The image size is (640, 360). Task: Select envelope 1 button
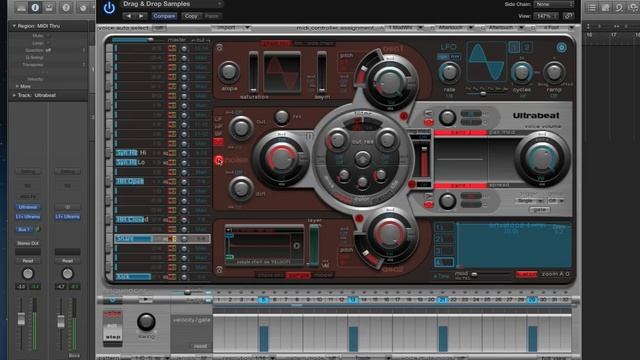[444, 228]
